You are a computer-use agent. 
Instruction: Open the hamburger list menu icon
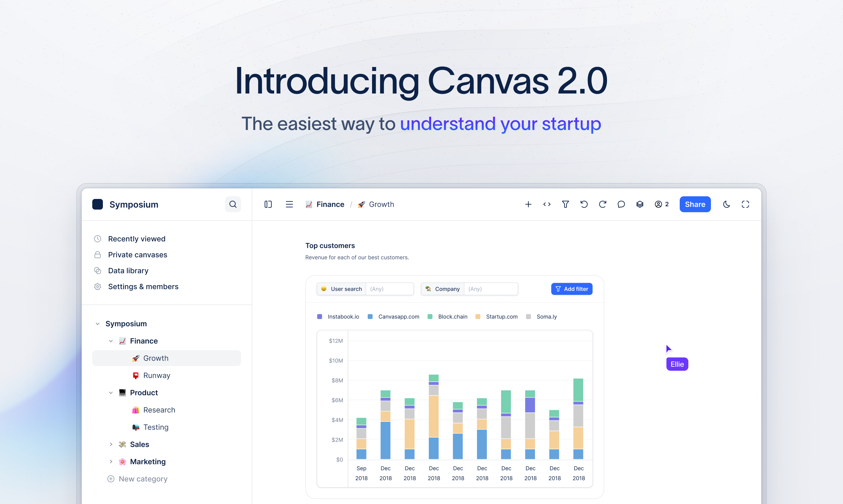tap(289, 204)
